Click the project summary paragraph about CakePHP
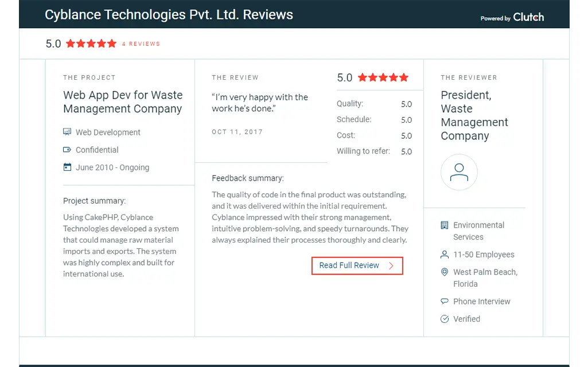Viewport: 588px width, 367px height. coord(121,245)
